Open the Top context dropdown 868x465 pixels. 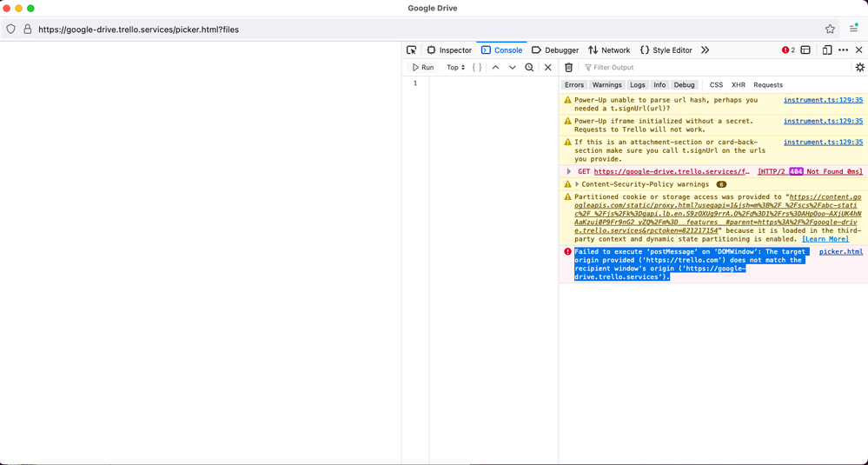456,68
